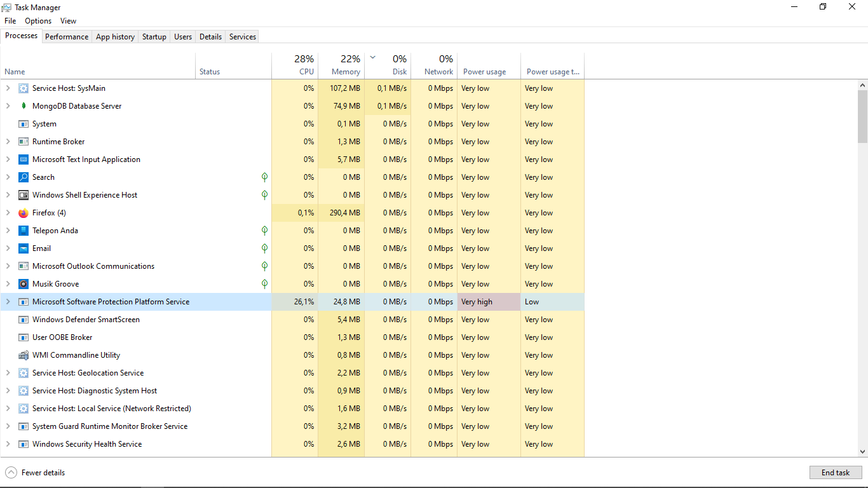Click the Windows Shell Experience Host icon
Image resolution: width=868 pixels, height=488 pixels.
click(x=24, y=195)
